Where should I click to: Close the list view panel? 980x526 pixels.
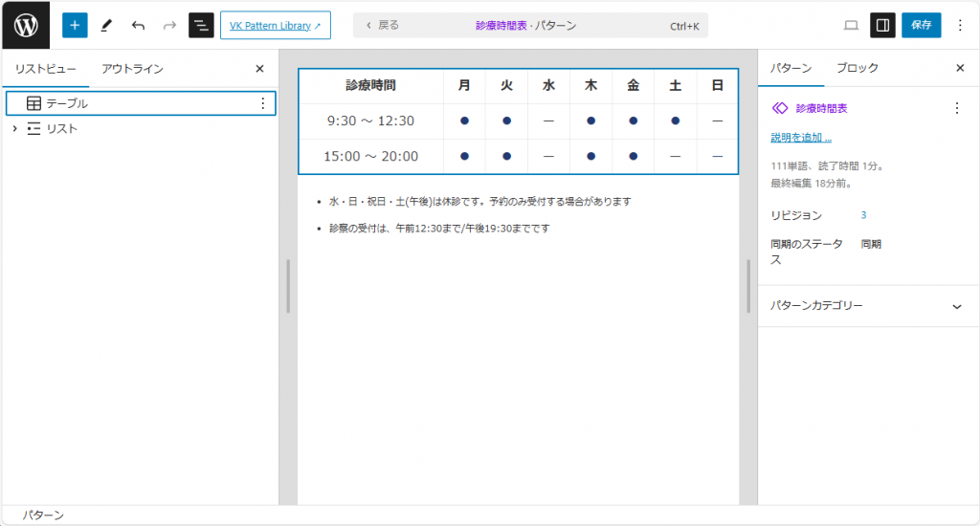[x=259, y=69]
